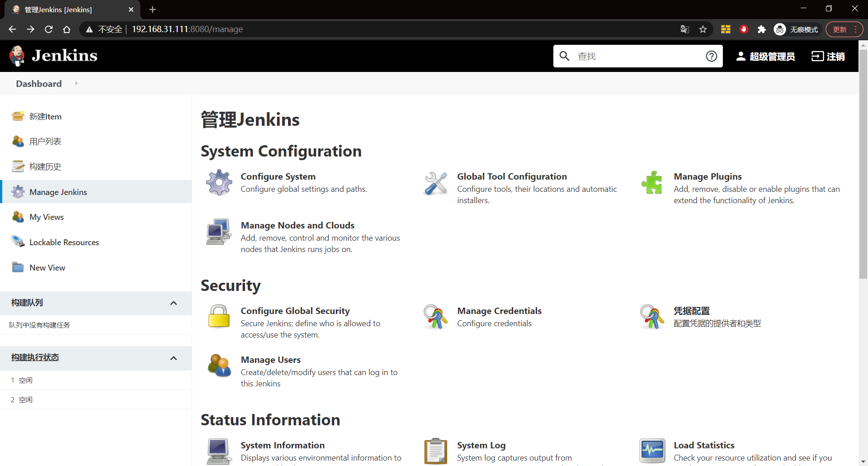
Task: Click the New View folder icon
Action: click(x=18, y=267)
